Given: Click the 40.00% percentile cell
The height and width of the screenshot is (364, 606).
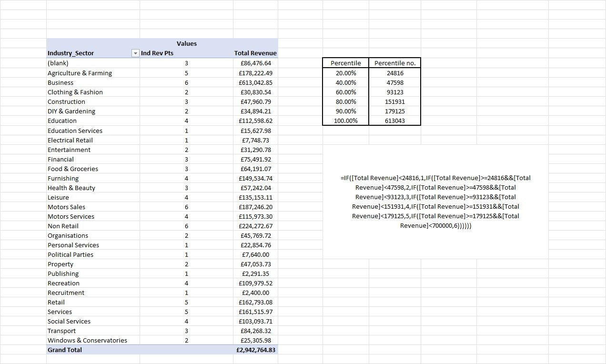Looking at the screenshot, I should pyautogui.click(x=346, y=82).
